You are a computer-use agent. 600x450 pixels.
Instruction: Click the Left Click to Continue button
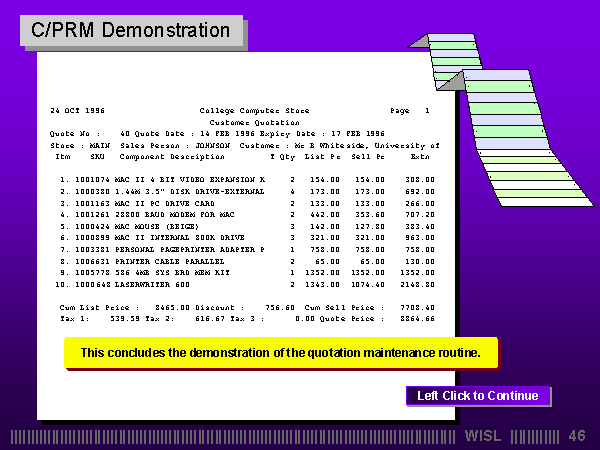point(478,396)
